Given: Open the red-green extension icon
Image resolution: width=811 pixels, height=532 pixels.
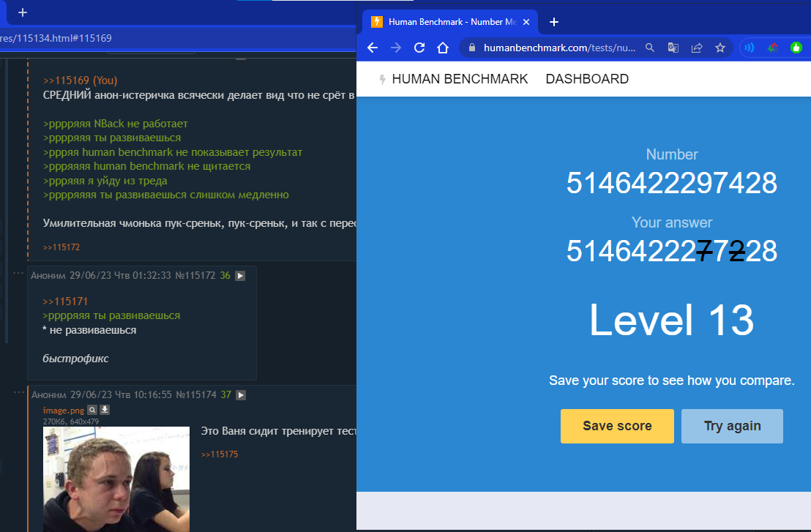Looking at the screenshot, I should 772,48.
